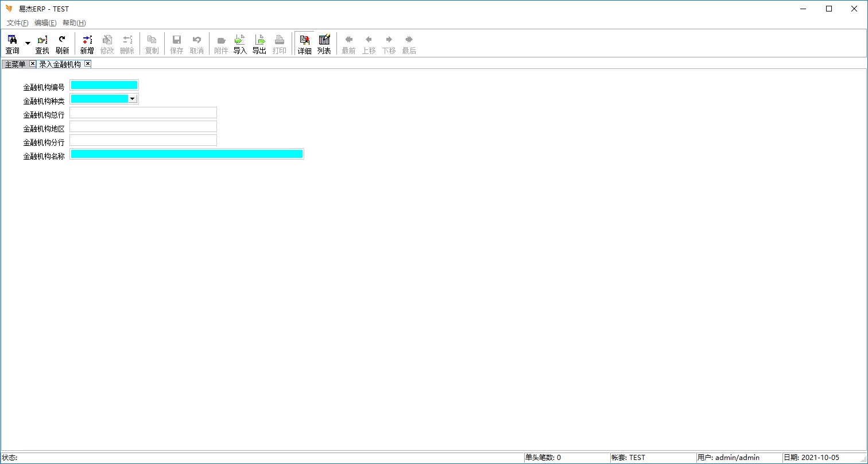The height and width of the screenshot is (464, 868).
Task: Select the 金融机构分行 input field
Action: [x=143, y=140]
